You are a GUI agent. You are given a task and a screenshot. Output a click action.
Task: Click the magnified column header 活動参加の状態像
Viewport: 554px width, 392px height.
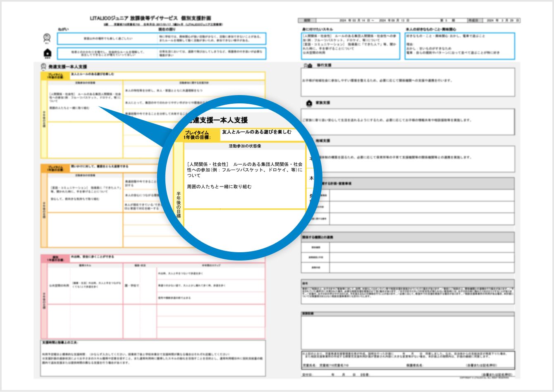[x=245, y=146]
